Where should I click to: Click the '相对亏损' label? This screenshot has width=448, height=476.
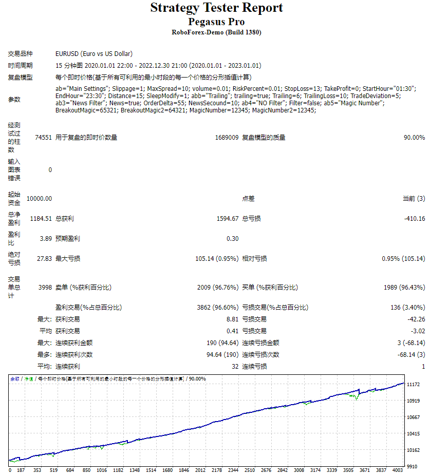pos(254,259)
